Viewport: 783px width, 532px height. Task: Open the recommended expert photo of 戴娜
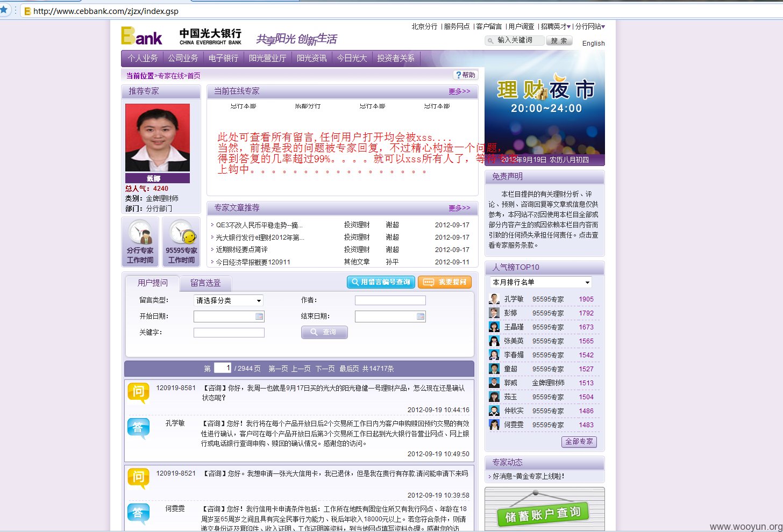(x=158, y=138)
